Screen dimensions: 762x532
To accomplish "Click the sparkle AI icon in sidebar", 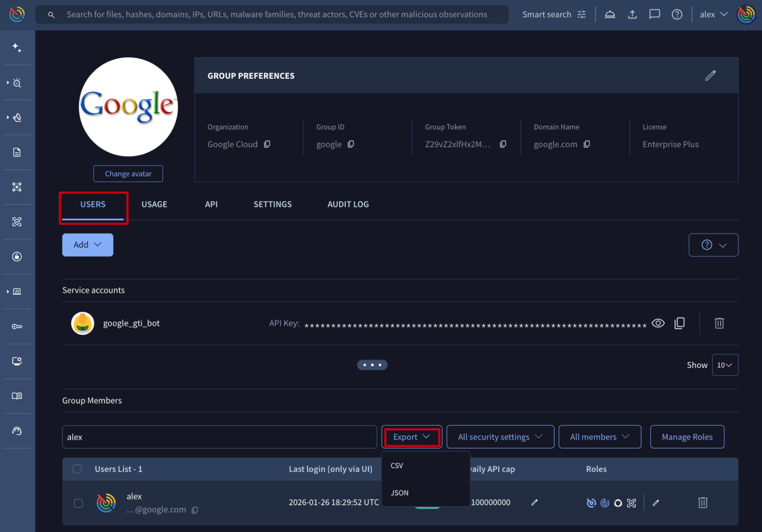I will pyautogui.click(x=17, y=47).
